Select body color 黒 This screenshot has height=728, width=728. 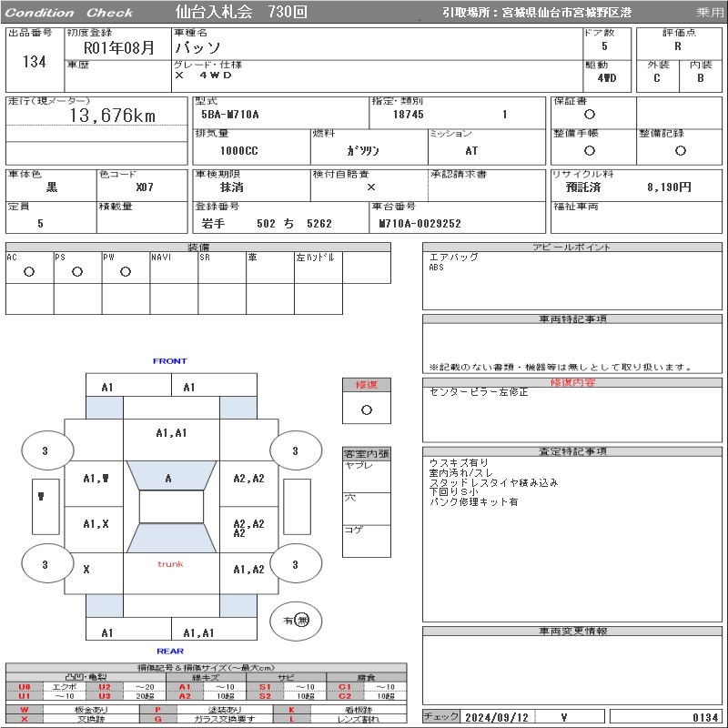[x=52, y=187]
